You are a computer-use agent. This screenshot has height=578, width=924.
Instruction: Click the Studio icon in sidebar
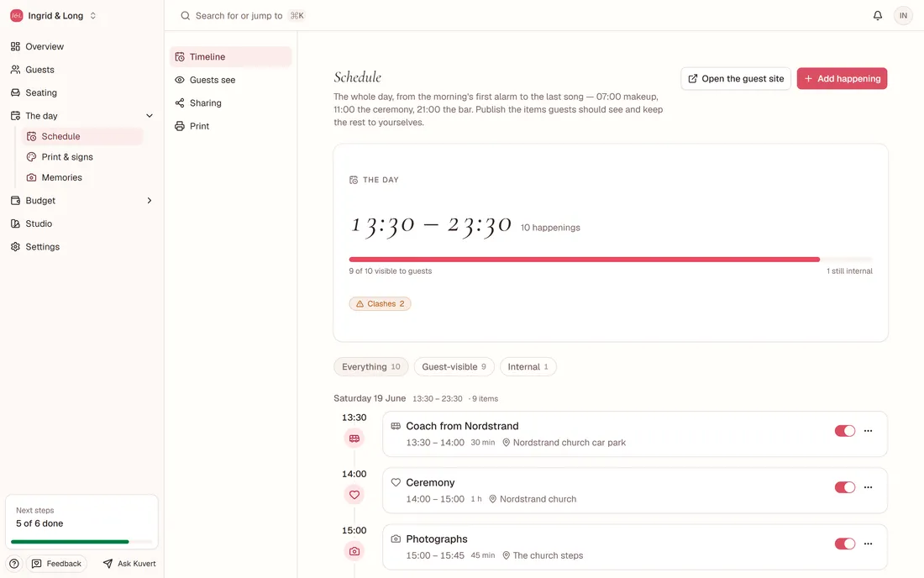click(15, 224)
